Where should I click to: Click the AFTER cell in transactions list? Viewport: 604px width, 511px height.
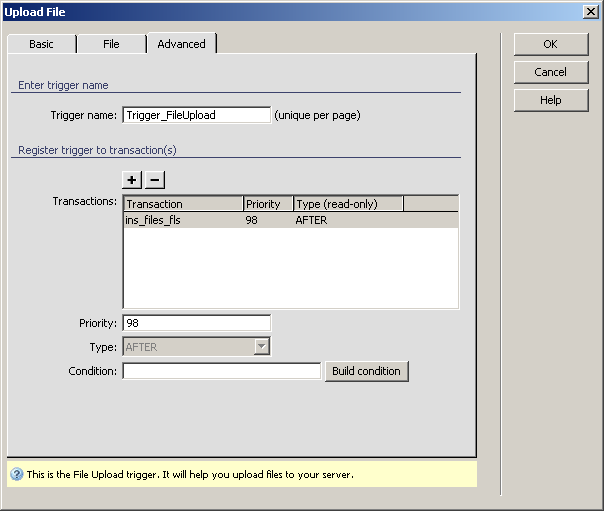[311, 220]
